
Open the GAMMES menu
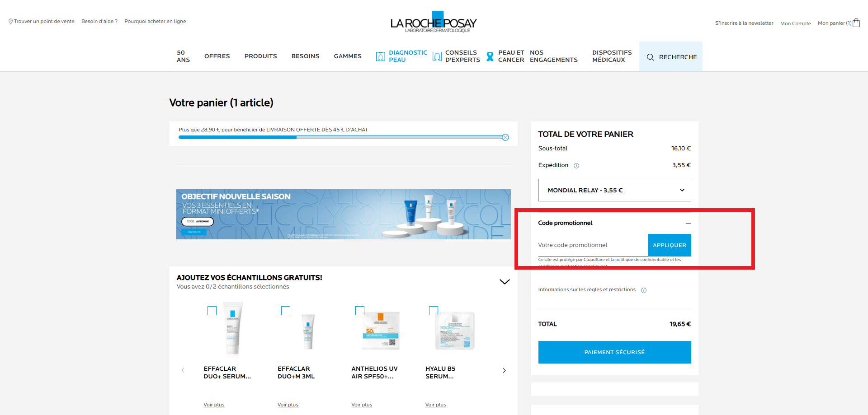pos(348,56)
